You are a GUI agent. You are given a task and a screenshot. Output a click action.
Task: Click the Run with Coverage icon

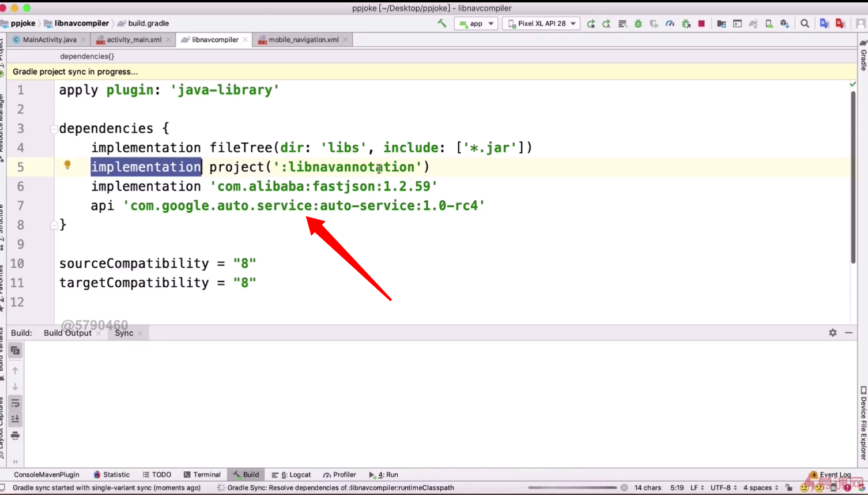pos(654,24)
